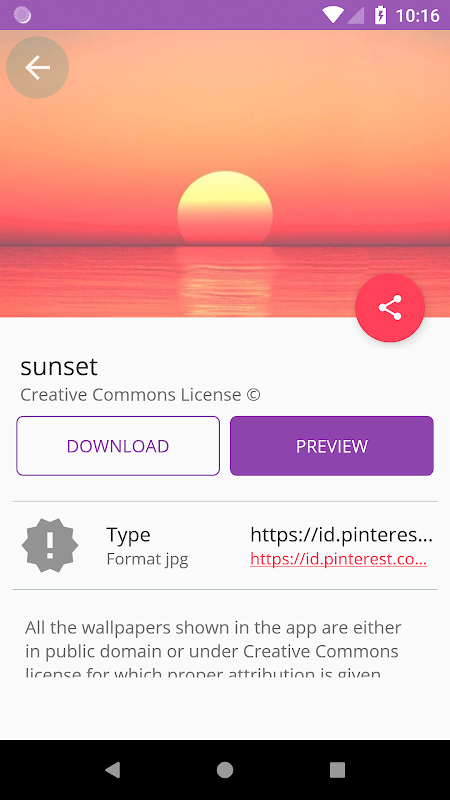Viewport: 450px width, 800px height.
Task: Tap the sunset wallpaper image
Action: [x=224, y=173]
